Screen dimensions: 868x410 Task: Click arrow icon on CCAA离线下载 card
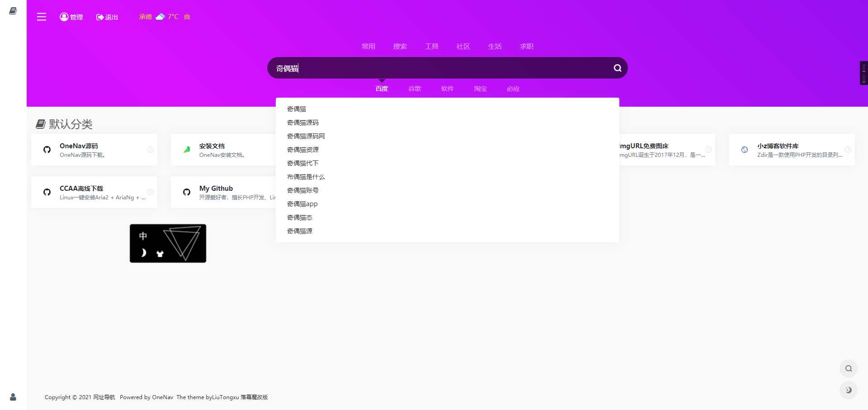(151, 192)
